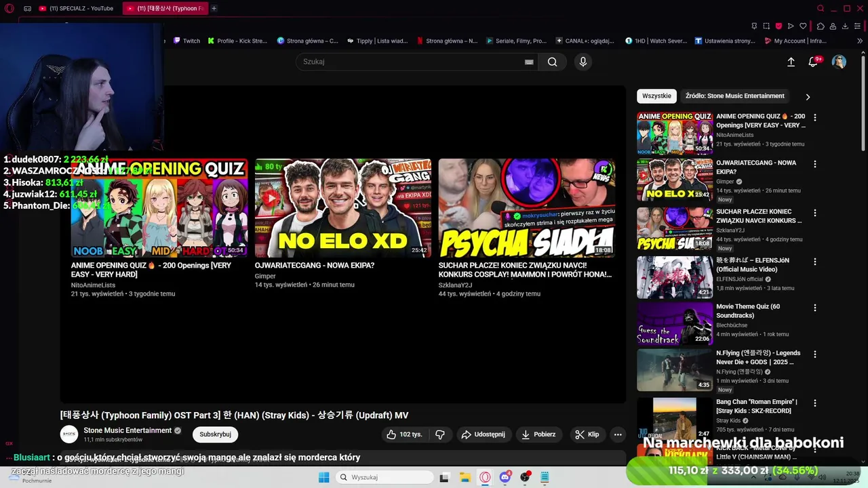The width and height of the screenshot is (868, 488).
Task: Click the Klip scissors button
Action: click(587, 434)
